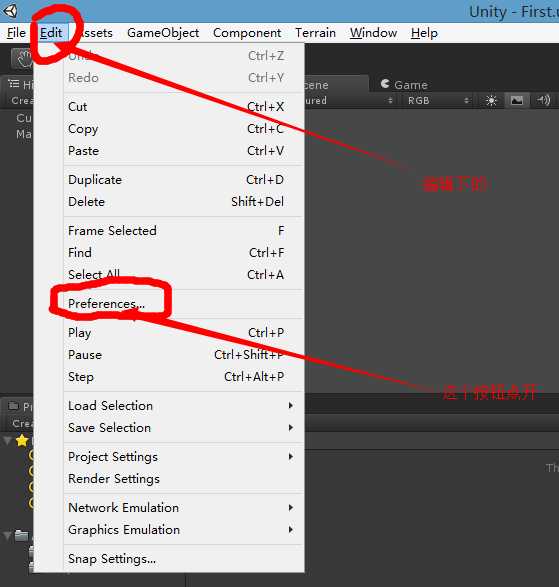Image resolution: width=559 pixels, height=587 pixels.
Task: Collapse the Favorites tree arrow
Action: pyautogui.click(x=7, y=441)
